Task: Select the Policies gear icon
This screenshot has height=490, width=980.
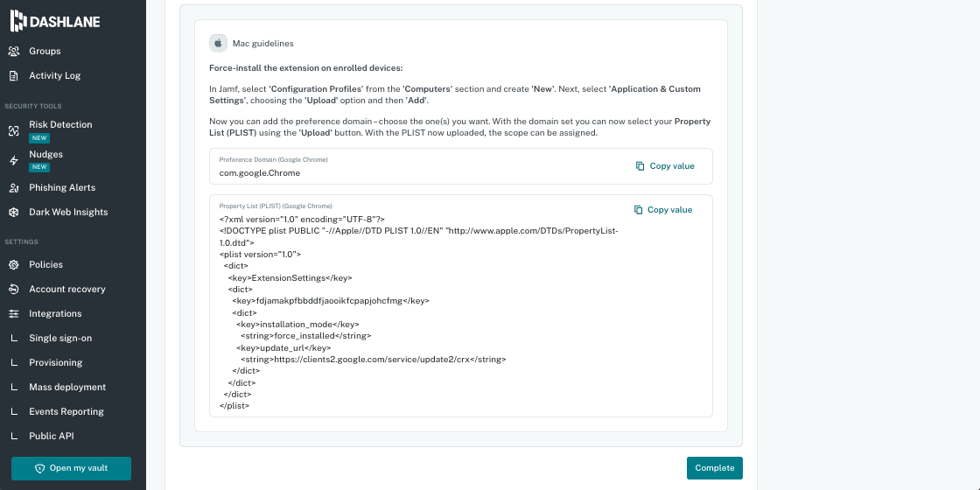Action: (x=14, y=264)
